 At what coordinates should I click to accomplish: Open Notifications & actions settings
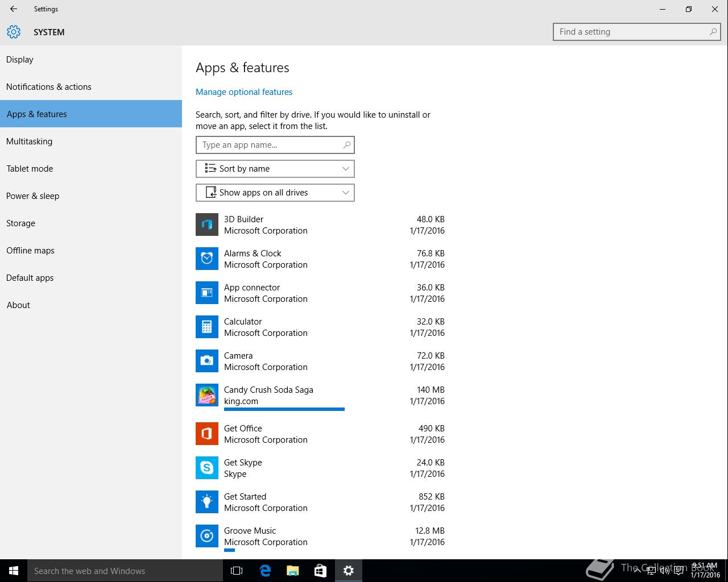[91, 86]
